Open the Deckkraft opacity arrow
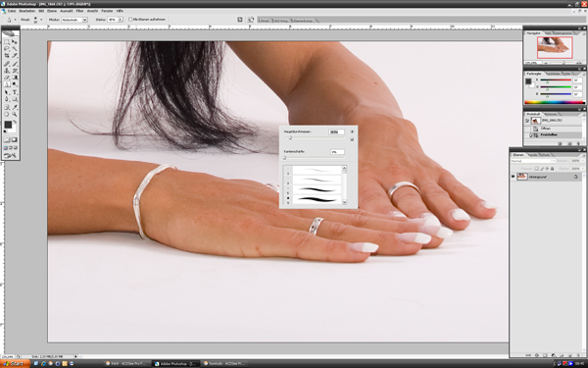Image resolution: width=588 pixels, height=368 pixels. 583,161
